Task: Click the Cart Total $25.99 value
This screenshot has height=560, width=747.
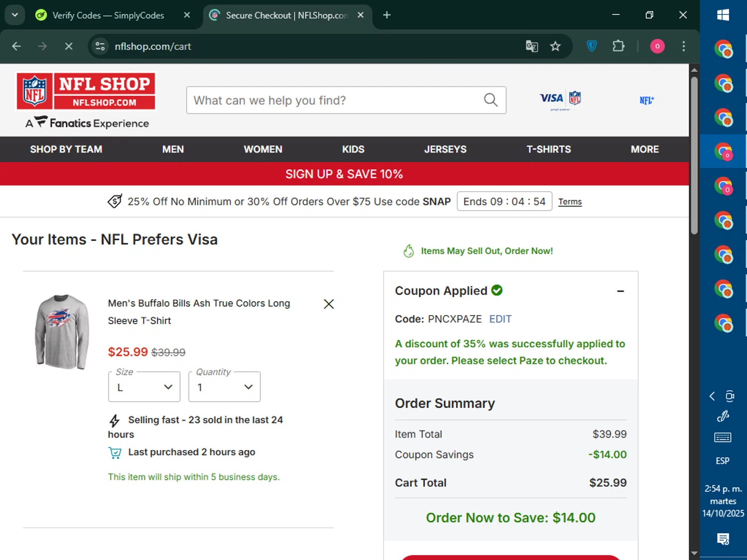Action: (x=608, y=483)
